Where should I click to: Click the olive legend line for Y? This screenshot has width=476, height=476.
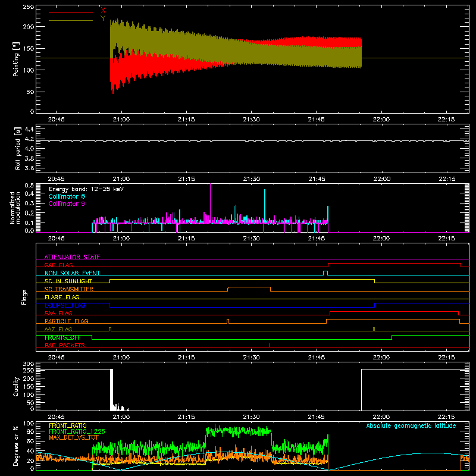71,21
